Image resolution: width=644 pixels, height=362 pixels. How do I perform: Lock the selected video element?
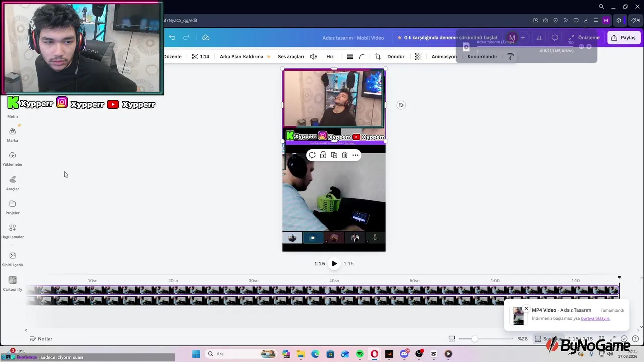point(323,155)
